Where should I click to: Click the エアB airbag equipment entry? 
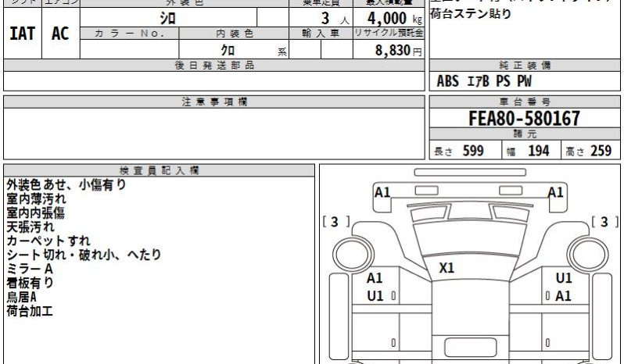click(478, 81)
